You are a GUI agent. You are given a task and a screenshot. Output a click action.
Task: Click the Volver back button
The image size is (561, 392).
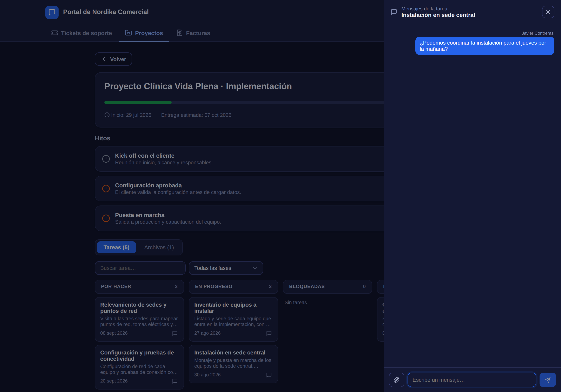pyautogui.click(x=113, y=59)
